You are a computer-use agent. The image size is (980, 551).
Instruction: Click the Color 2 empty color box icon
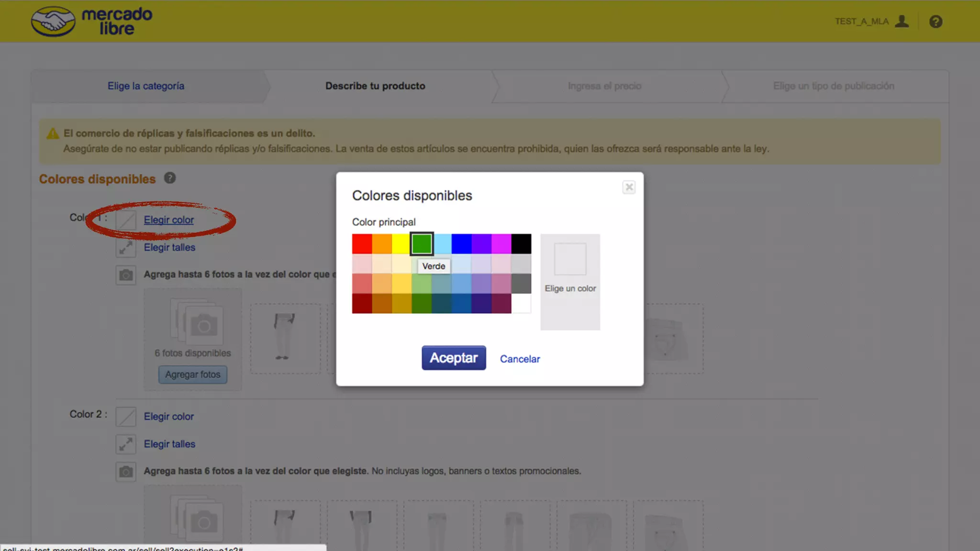(126, 417)
